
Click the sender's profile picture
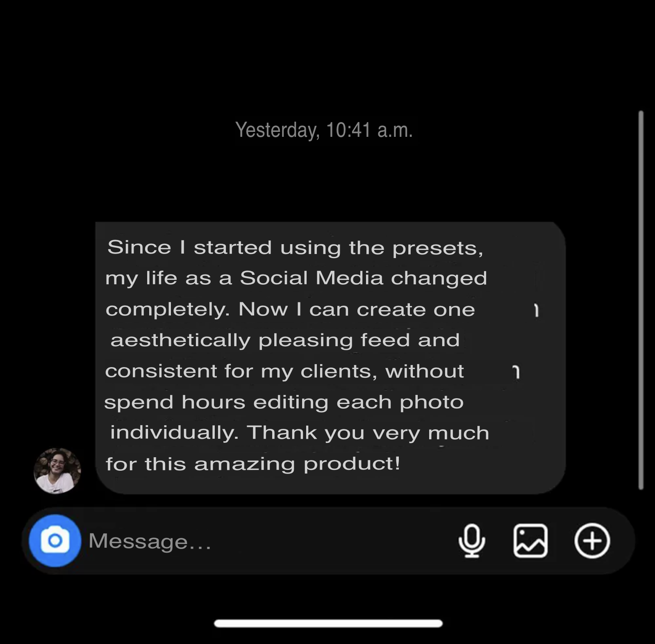point(57,471)
